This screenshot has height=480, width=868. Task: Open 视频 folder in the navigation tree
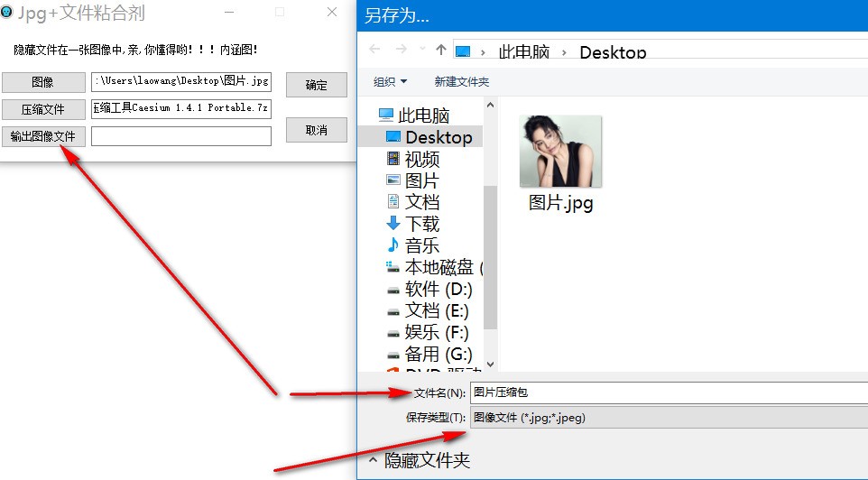tap(422, 160)
